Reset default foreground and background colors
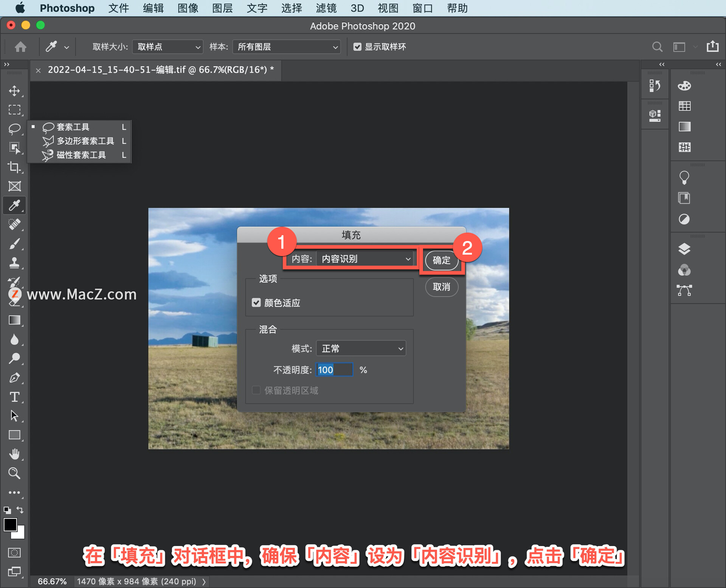Screen dimensions: 726x588 pyautogui.click(x=7, y=510)
